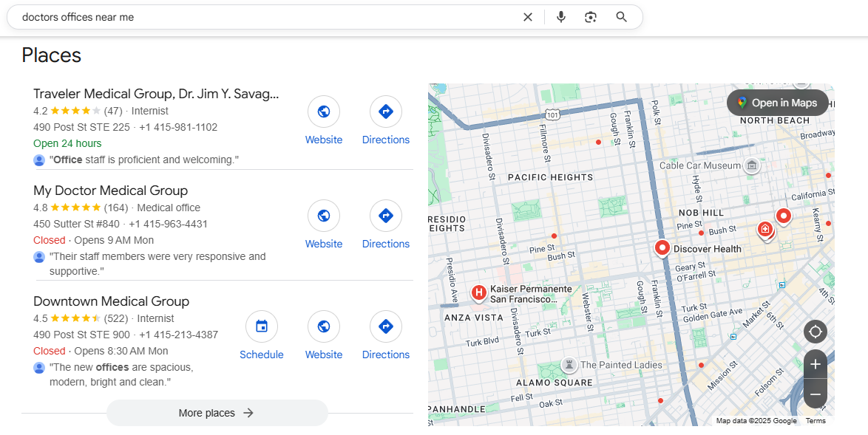868x435 pixels.
Task: Open My Doctor Medical Group website
Action: pos(323,216)
